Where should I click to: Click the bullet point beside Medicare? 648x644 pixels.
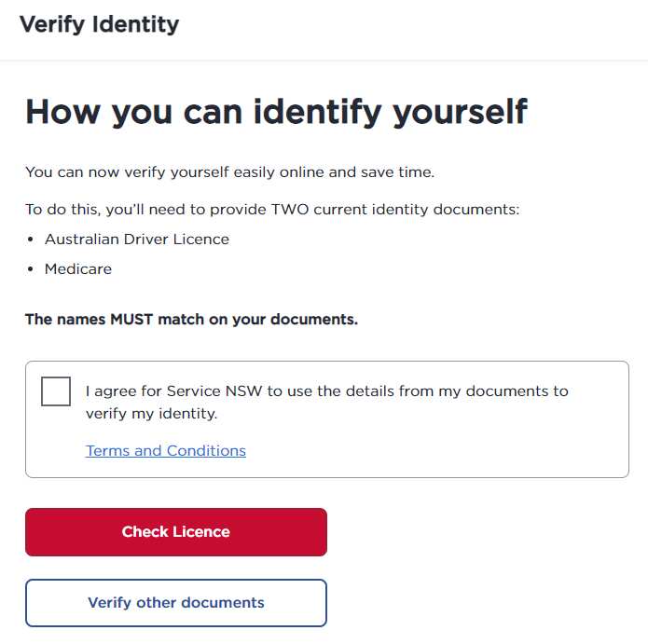click(31, 269)
